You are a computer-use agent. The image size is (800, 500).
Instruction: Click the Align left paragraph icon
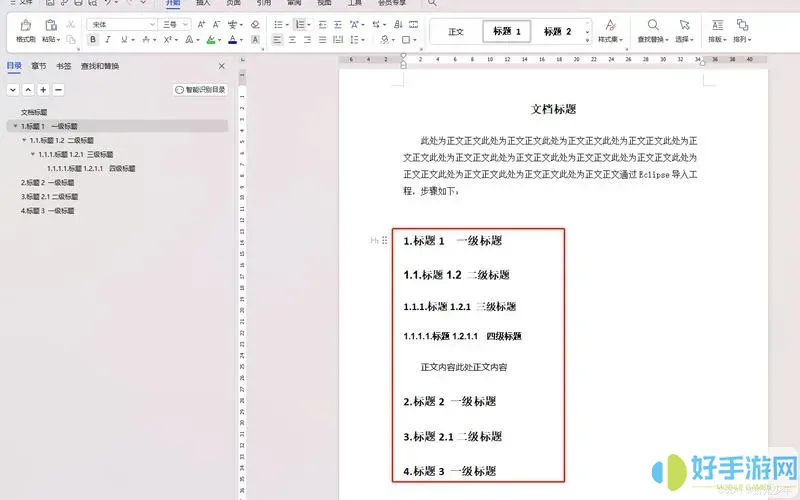point(277,40)
